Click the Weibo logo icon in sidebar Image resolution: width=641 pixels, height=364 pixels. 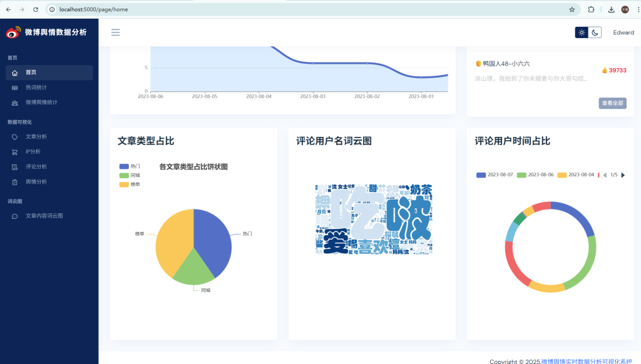tap(14, 33)
